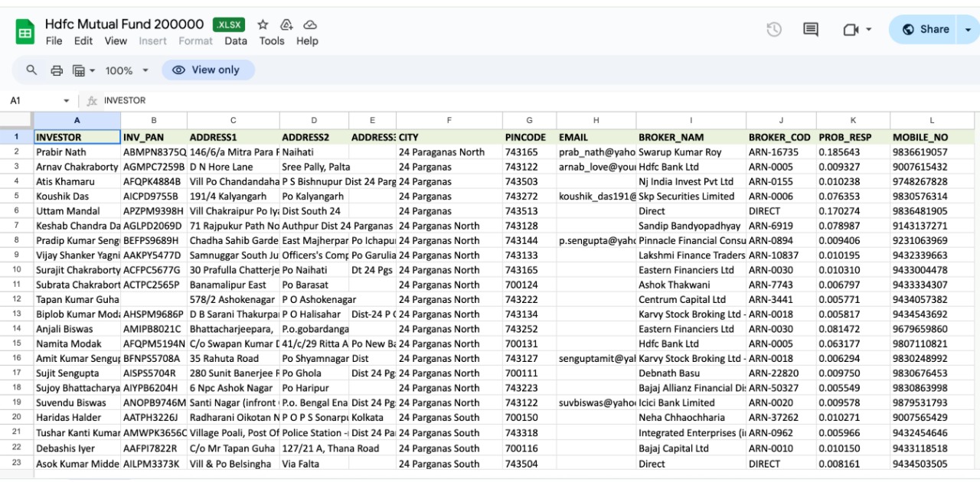The image size is (980, 482).
Task: Select the cell Sree Pally, Palta
Action: click(x=315, y=167)
